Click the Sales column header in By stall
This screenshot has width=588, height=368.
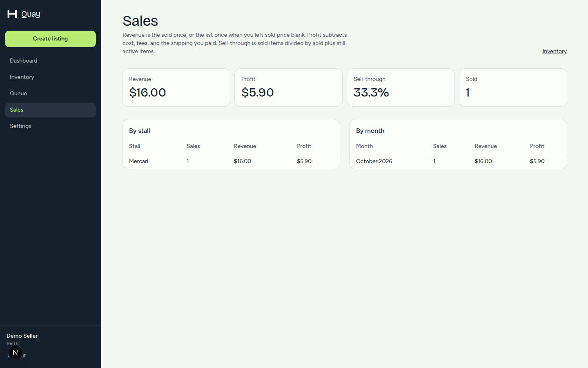tap(193, 146)
